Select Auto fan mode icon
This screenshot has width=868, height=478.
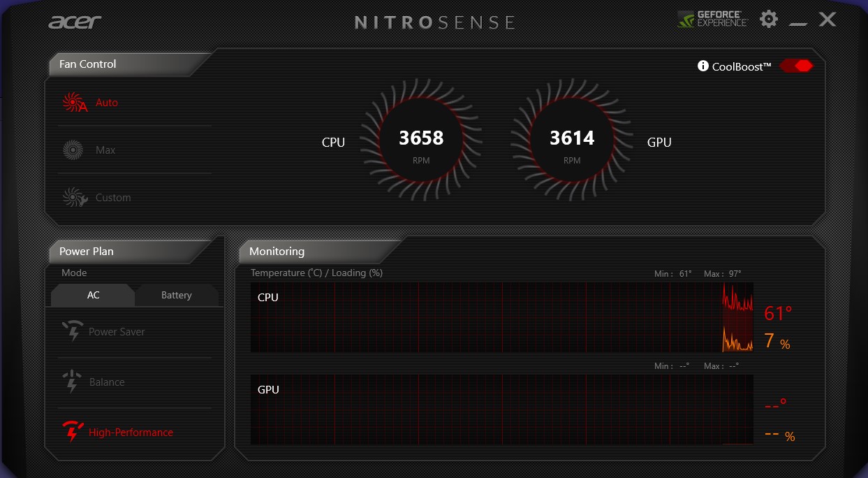[75, 103]
